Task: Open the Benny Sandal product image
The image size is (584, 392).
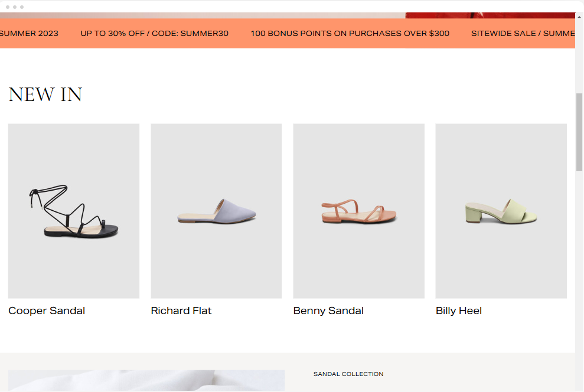Action: 358,211
